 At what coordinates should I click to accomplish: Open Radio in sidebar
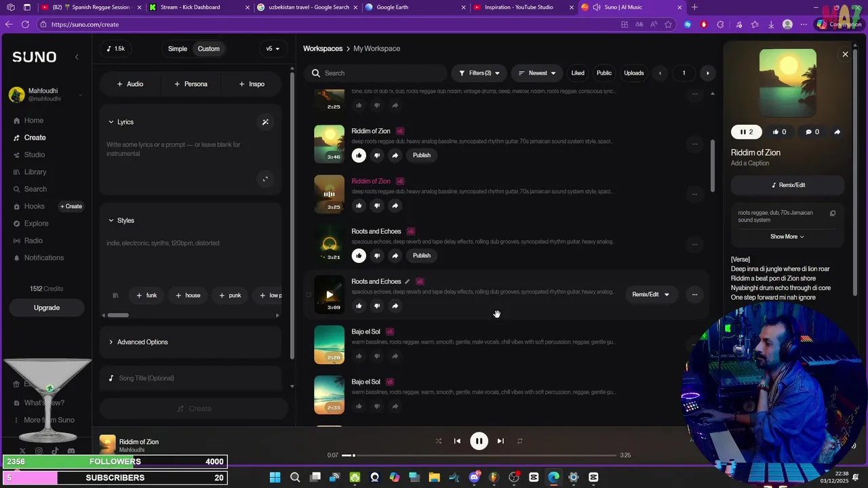tap(33, 241)
